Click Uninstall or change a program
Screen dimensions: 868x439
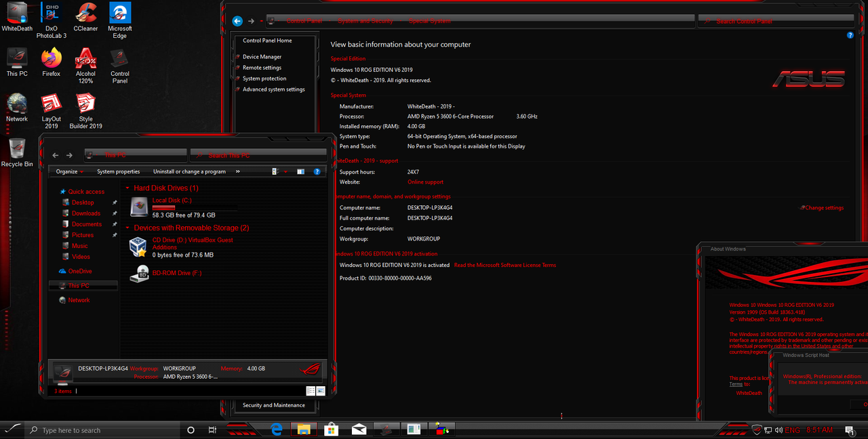[x=189, y=172]
